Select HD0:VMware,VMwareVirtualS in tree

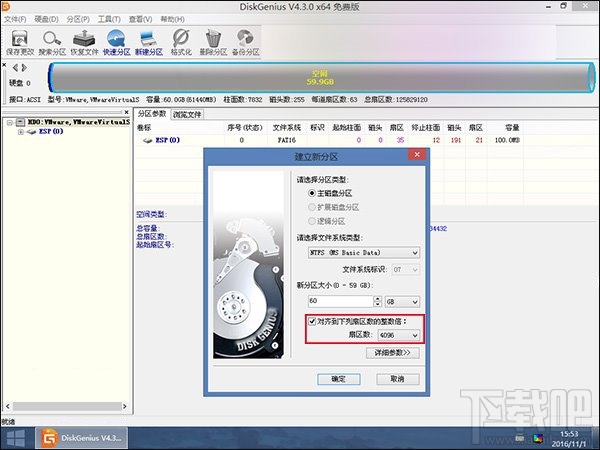click(79, 122)
